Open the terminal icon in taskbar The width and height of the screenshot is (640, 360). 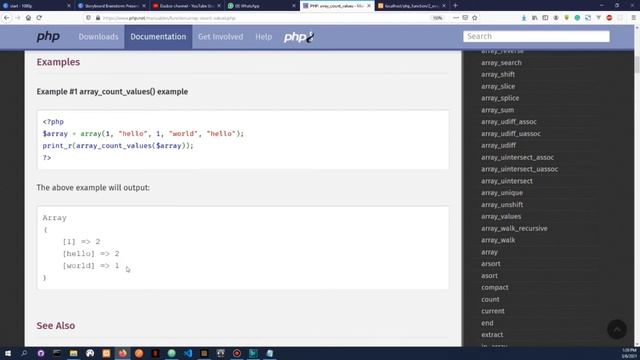coord(57,353)
